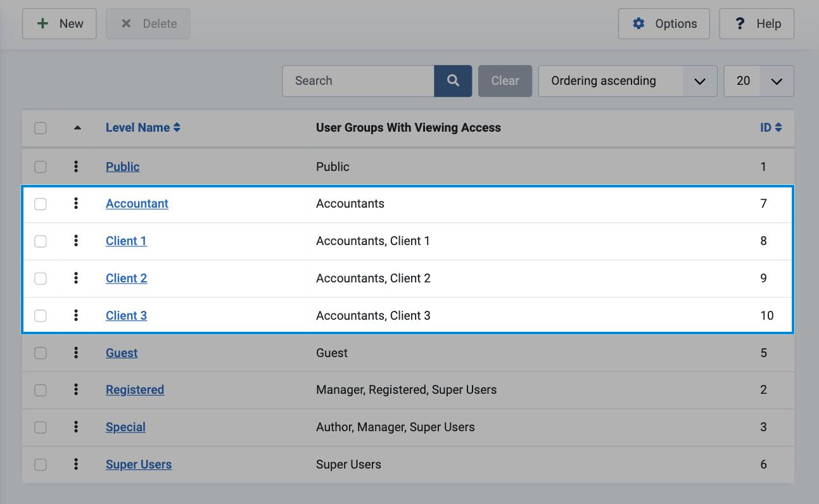The width and height of the screenshot is (819, 504).
Task: Sort by the ordering arrow column icon
Action: tap(77, 128)
